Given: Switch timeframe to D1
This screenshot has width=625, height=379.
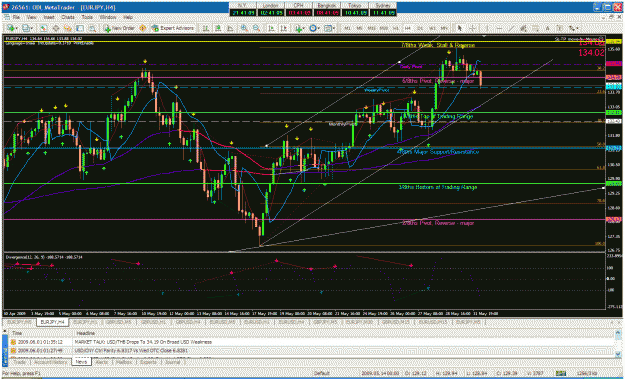Looking at the screenshot, I should click(x=420, y=28).
